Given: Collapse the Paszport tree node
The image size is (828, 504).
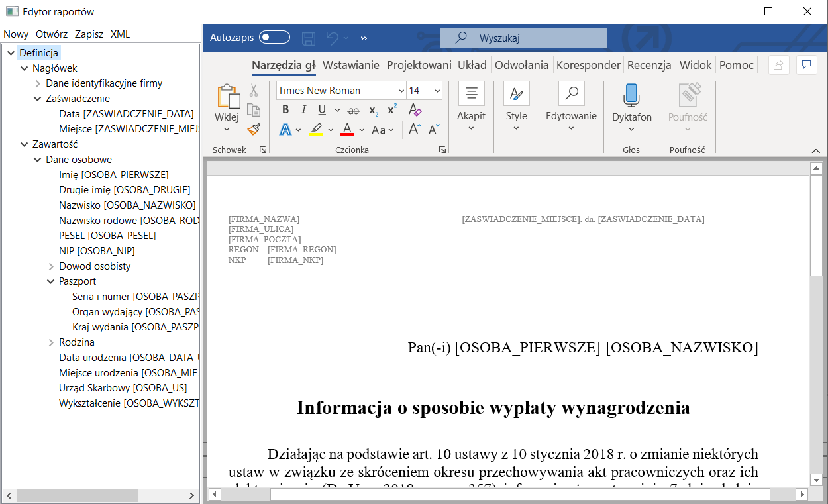Looking at the screenshot, I should pos(51,281).
